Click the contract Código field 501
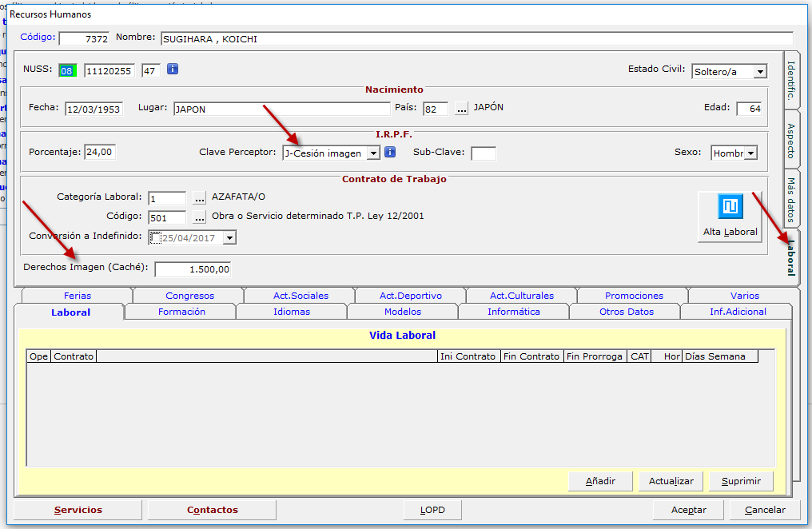Viewport: 812px width, 529px height. (x=167, y=218)
